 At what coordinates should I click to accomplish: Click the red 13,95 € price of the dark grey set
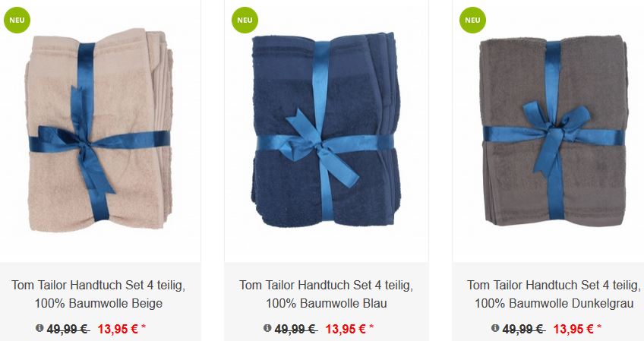[x=573, y=329]
